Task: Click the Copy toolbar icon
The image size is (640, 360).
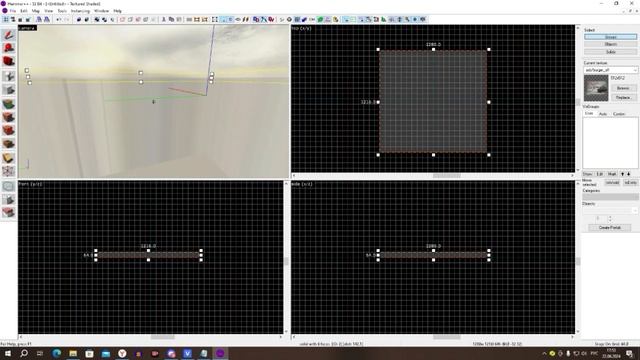Action: (x=171, y=19)
